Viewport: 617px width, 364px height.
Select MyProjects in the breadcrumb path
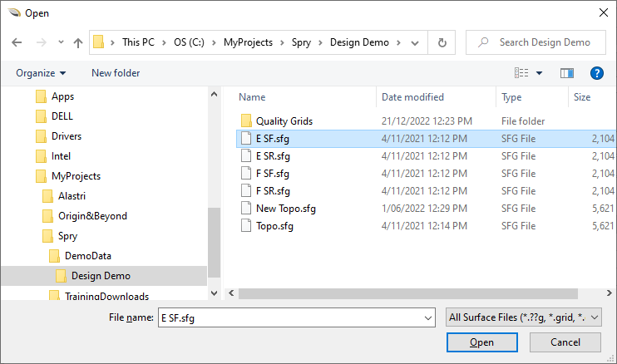(x=248, y=42)
